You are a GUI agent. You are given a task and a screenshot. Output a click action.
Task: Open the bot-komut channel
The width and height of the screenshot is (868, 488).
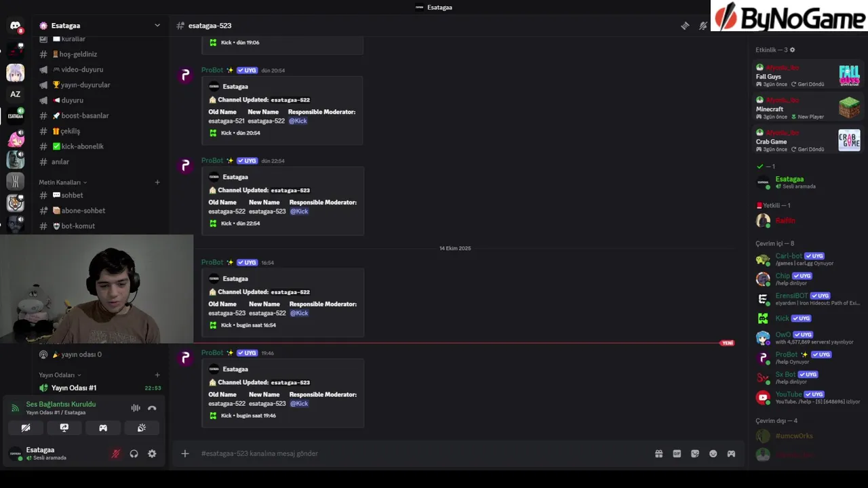(x=78, y=226)
